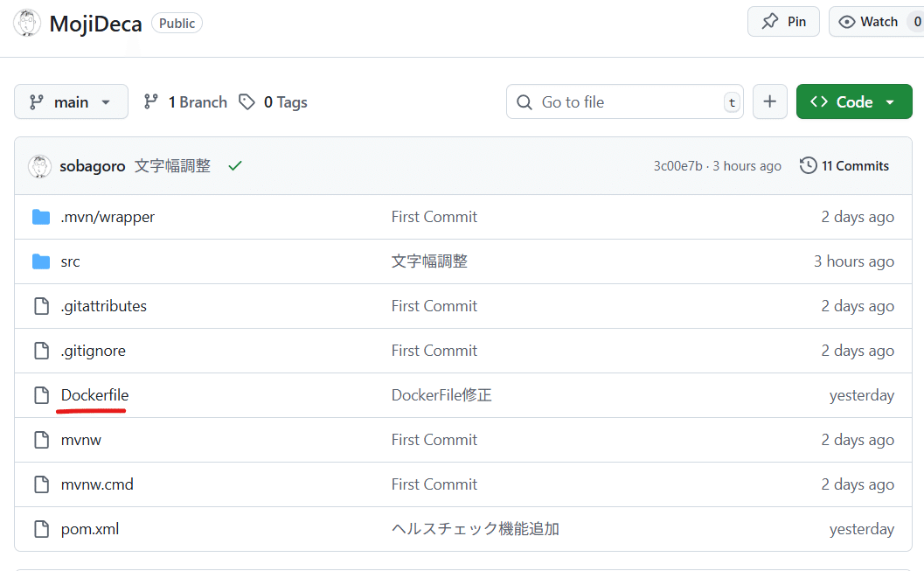The image size is (924, 571).
Task: Open the DockerFile修正 commit message link
Action: pyautogui.click(x=441, y=395)
